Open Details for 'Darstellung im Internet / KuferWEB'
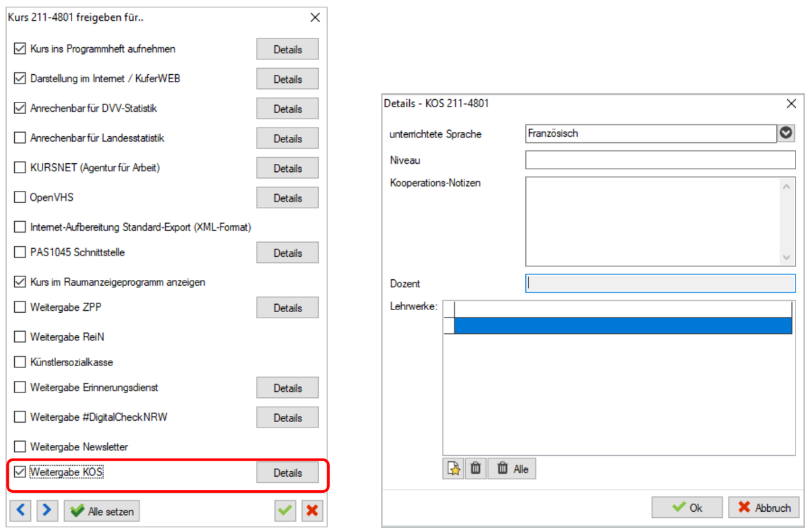The height and width of the screenshot is (532, 809). pyautogui.click(x=287, y=79)
